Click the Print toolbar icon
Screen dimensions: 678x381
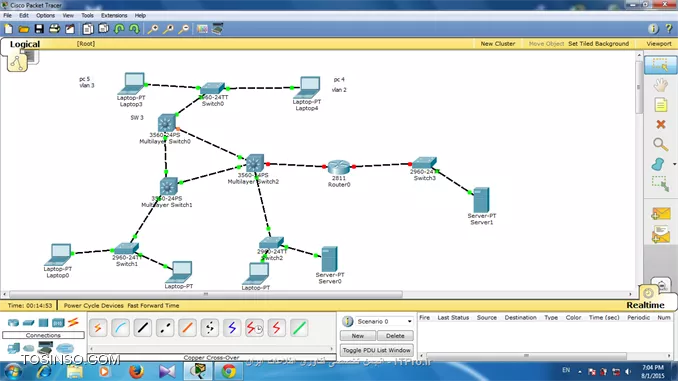click(54, 29)
